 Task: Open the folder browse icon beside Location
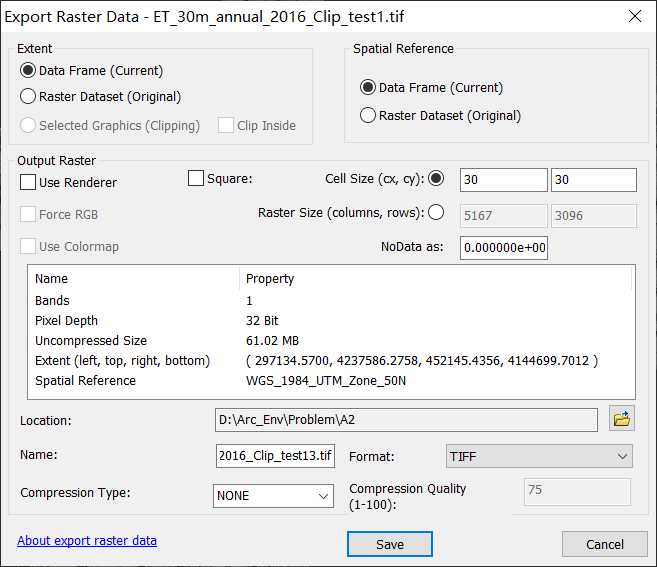click(622, 419)
